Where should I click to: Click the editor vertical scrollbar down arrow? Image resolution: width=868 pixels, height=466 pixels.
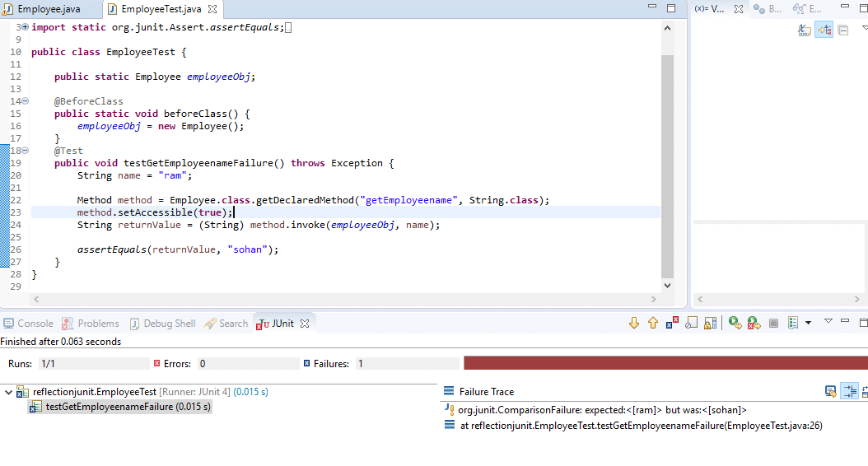click(x=667, y=286)
